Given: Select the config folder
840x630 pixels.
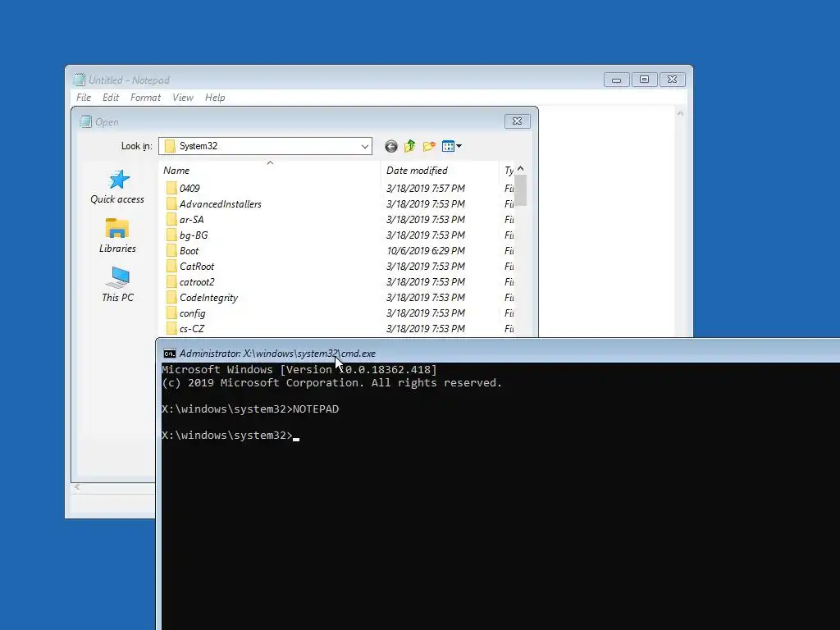Looking at the screenshot, I should (x=192, y=313).
